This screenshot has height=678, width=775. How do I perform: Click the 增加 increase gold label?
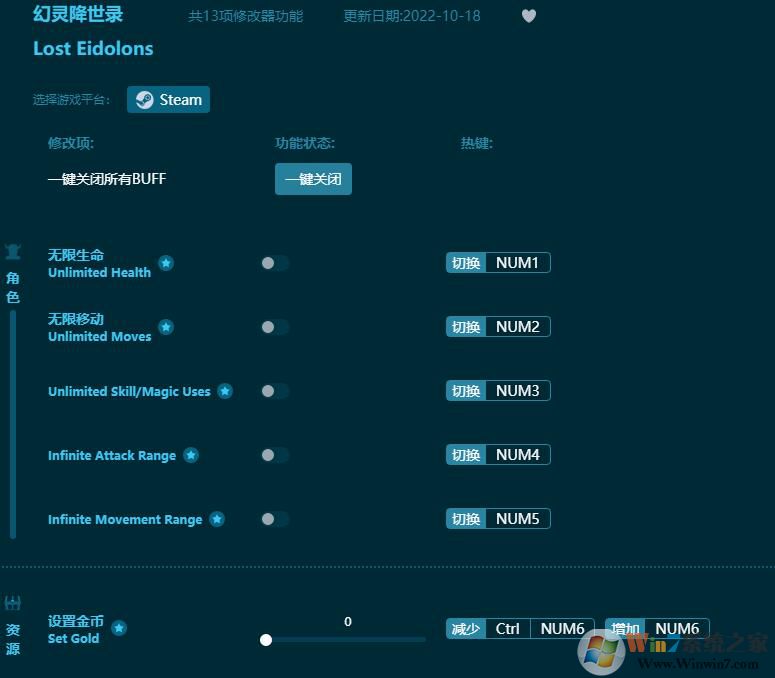(x=625, y=629)
